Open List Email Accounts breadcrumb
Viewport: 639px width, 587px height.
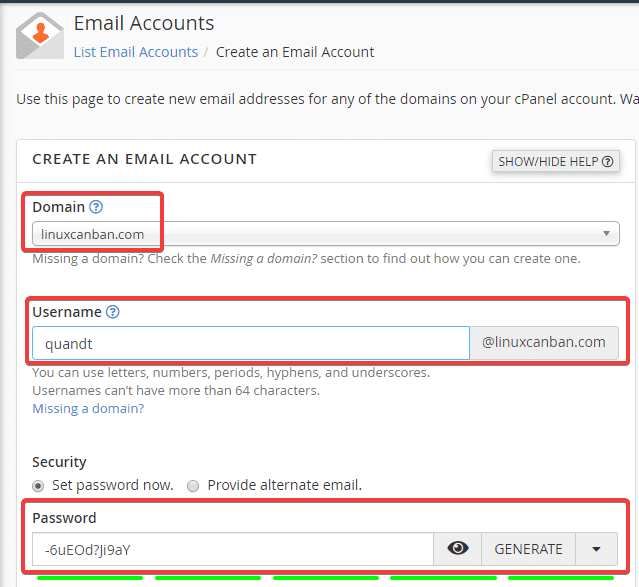pyautogui.click(x=136, y=52)
